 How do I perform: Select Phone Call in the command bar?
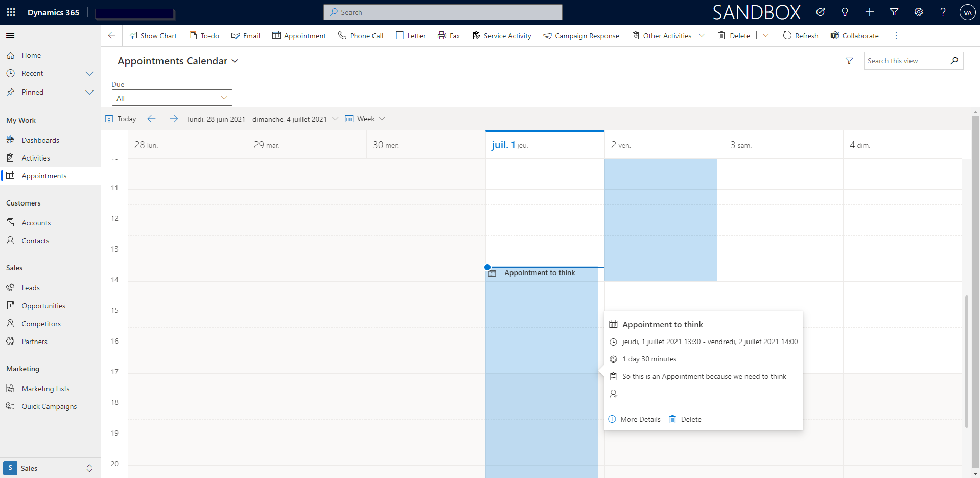point(361,36)
